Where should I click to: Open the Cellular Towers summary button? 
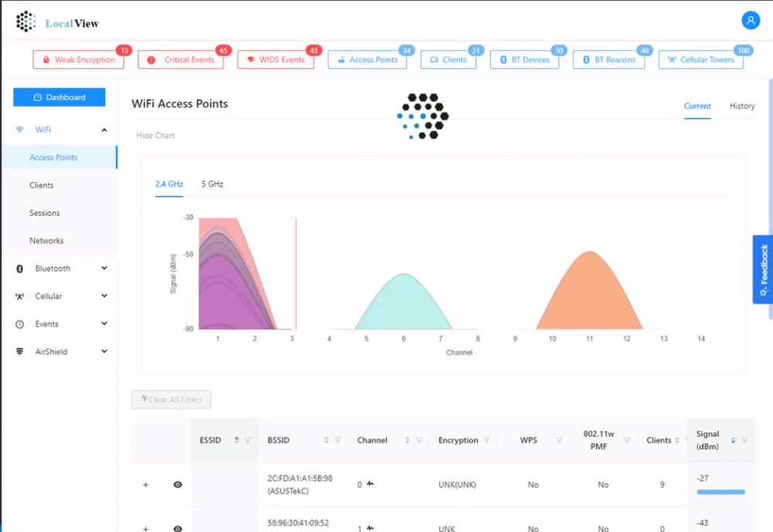(701, 60)
